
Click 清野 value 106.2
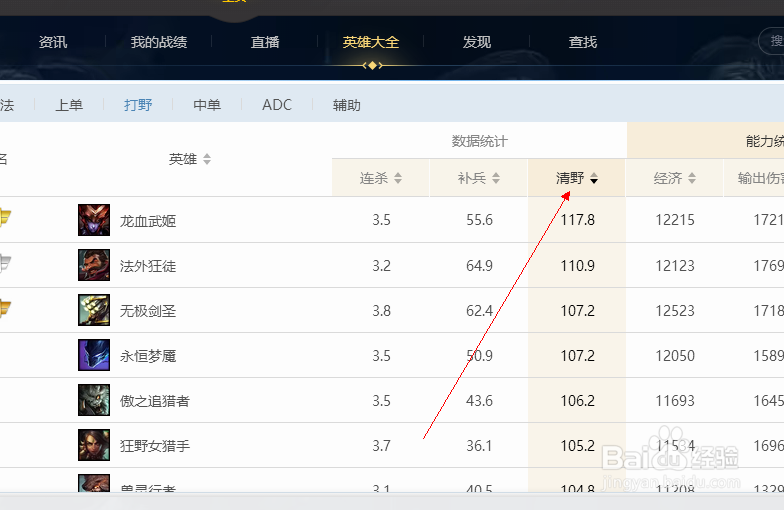coord(578,401)
